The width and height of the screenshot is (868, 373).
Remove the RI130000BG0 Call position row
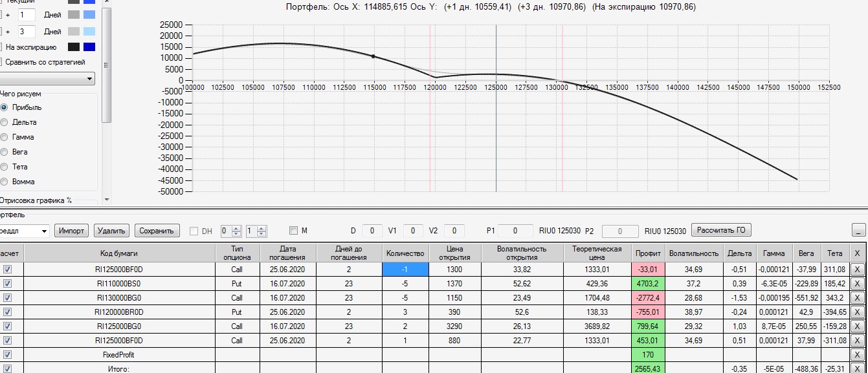[x=857, y=297]
